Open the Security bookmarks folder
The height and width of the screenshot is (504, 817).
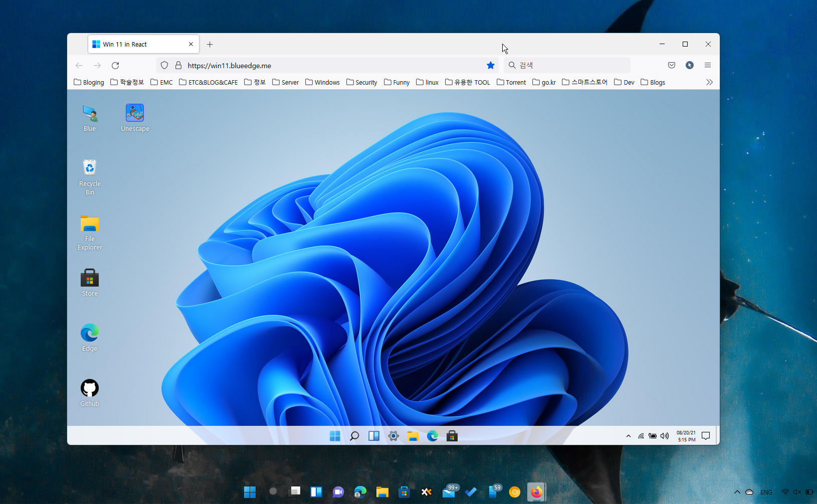point(361,82)
